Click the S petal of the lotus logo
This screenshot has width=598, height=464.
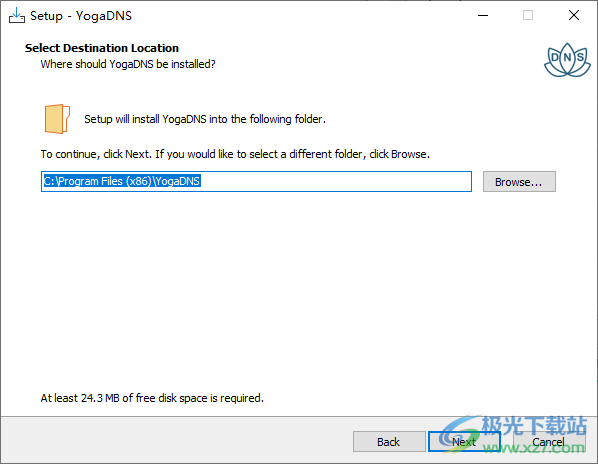pyautogui.click(x=580, y=58)
